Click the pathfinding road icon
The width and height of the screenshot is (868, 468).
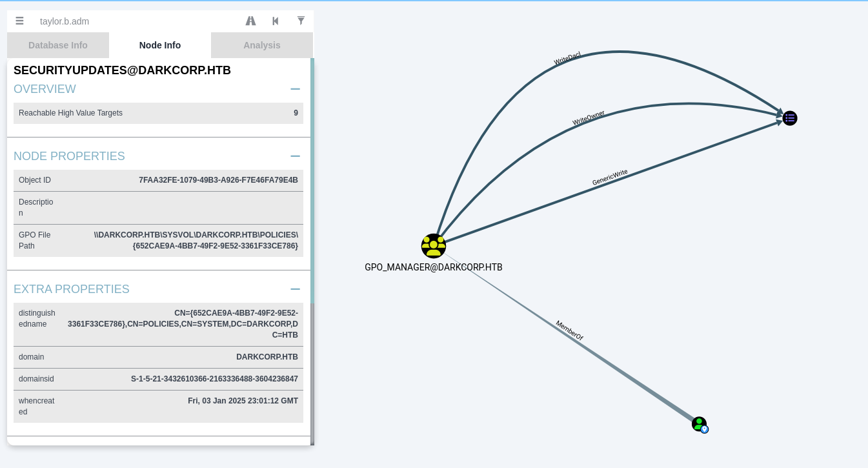(250, 21)
